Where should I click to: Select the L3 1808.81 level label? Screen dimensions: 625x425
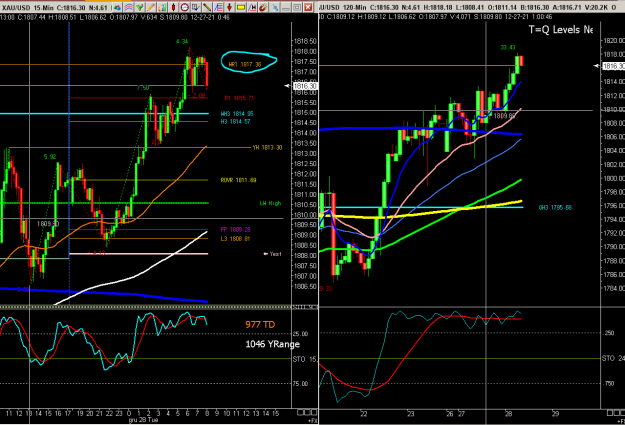tap(236, 239)
